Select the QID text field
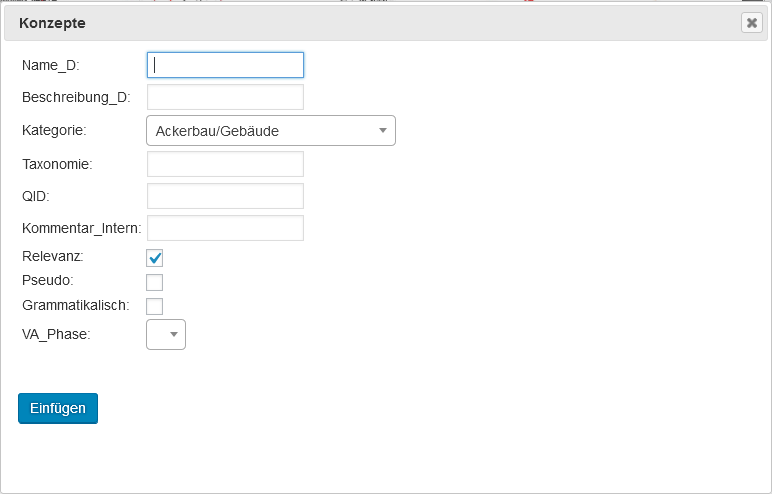 click(225, 196)
